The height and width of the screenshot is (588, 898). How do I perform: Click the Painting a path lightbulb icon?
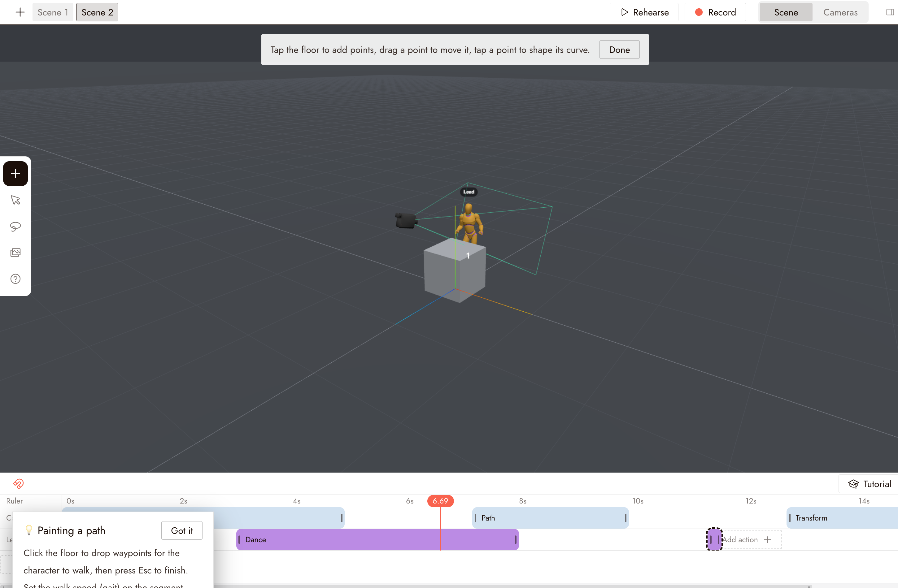[29, 530]
